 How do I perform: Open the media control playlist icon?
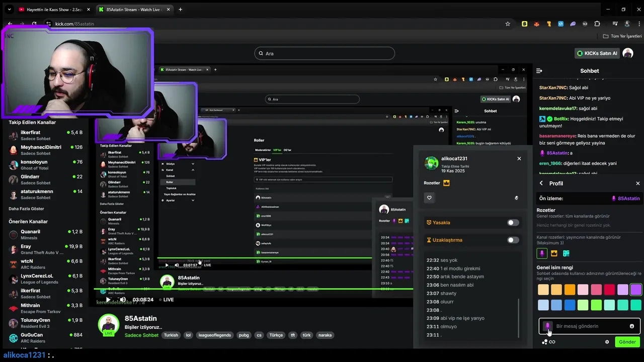pos(615,24)
